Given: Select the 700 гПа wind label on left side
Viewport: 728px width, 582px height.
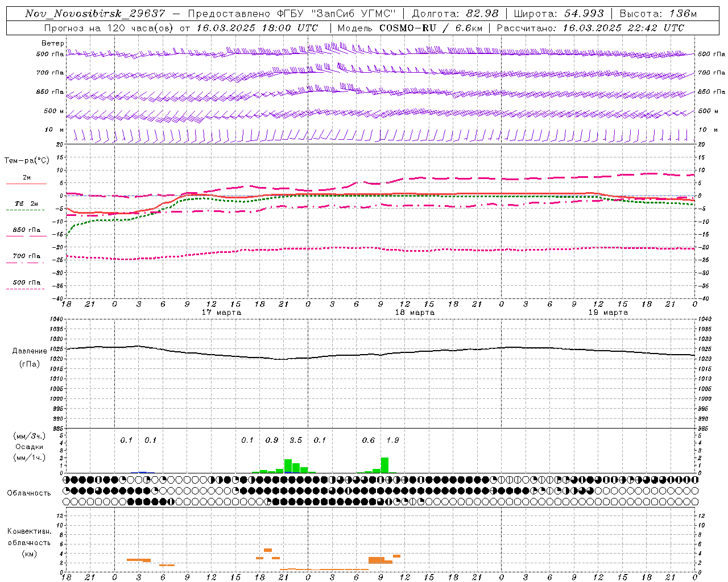Looking at the screenshot, I should (x=50, y=73).
